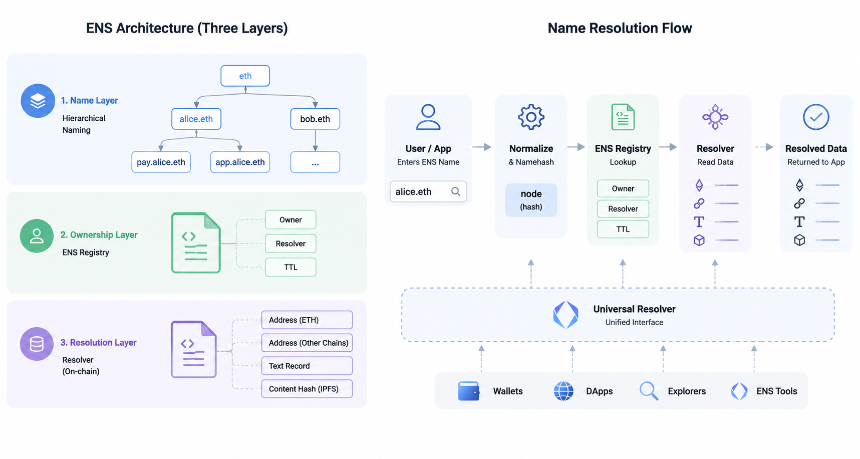Click the node (hash) box
The image size is (860, 459).
click(531, 200)
